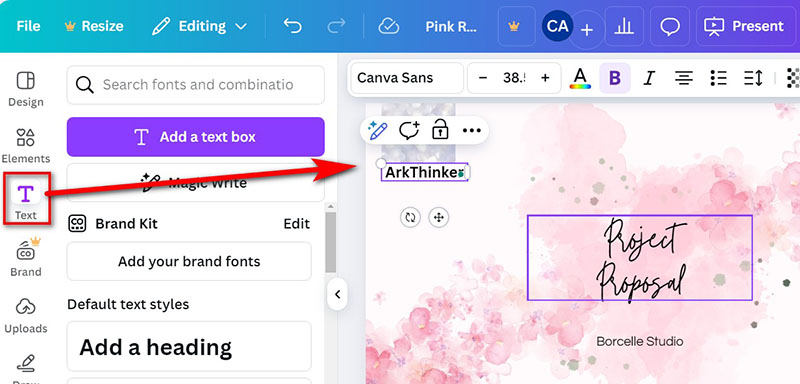The height and width of the screenshot is (384, 800).
Task: Click the Default text styles label
Action: point(128,304)
